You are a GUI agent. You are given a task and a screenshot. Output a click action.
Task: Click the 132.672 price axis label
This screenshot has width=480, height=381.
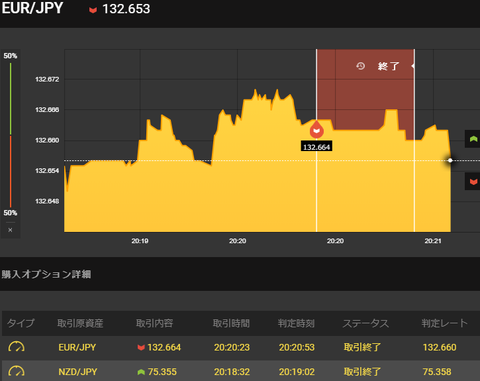[x=47, y=79]
